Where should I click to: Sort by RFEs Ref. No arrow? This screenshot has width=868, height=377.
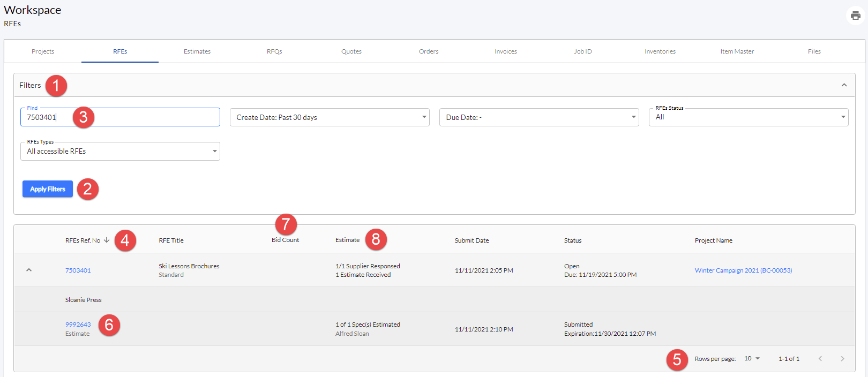tap(107, 240)
